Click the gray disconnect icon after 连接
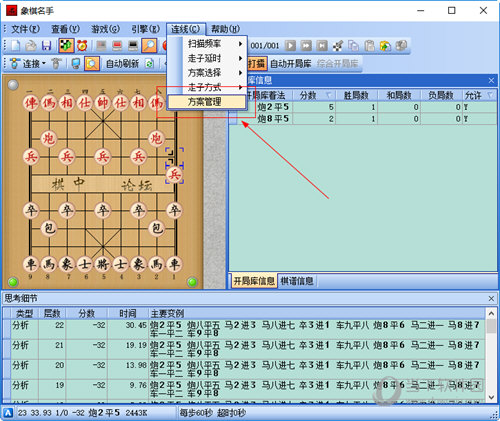This screenshot has width=500, height=421. pyautogui.click(x=56, y=63)
